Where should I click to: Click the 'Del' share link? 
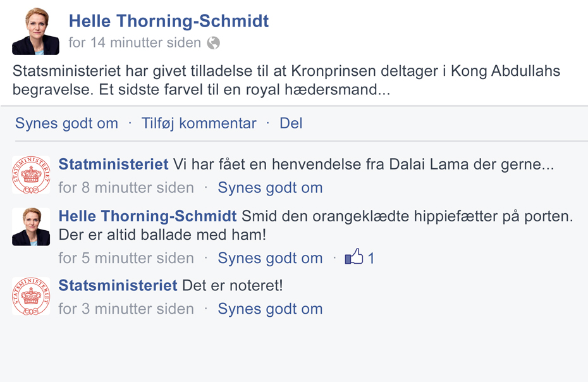(x=291, y=123)
